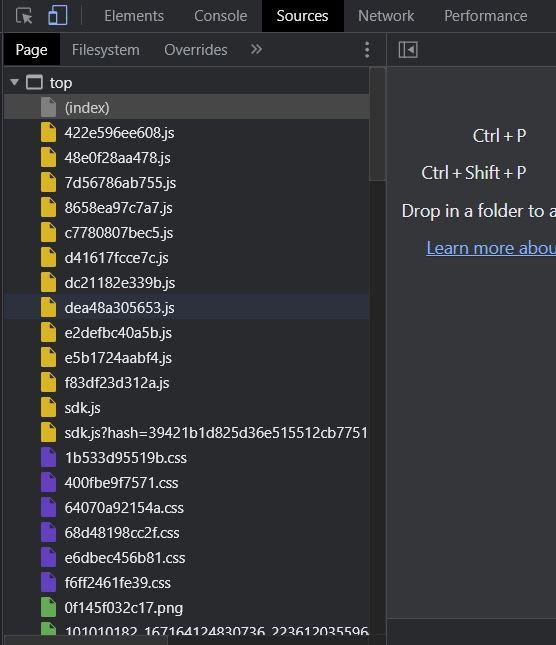This screenshot has height=645, width=556.
Task: Click the yellow icon beside c7780807bec5.js
Action: 48,232
